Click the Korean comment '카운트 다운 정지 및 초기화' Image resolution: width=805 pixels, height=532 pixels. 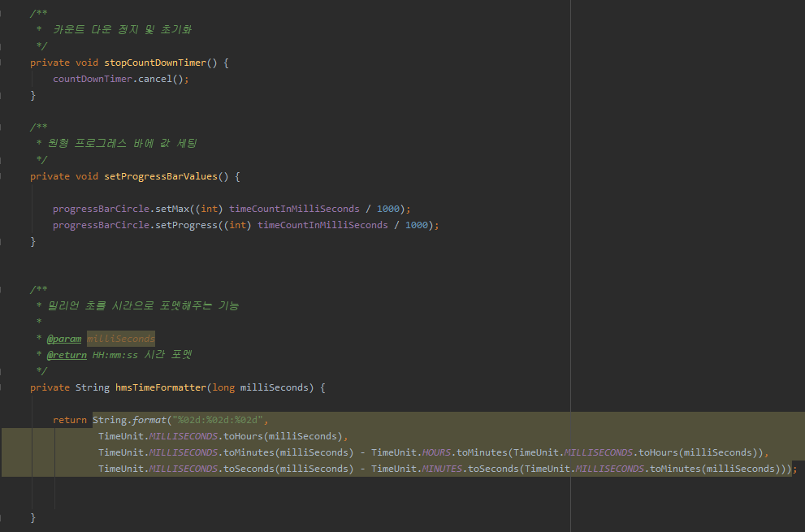[x=122, y=30]
